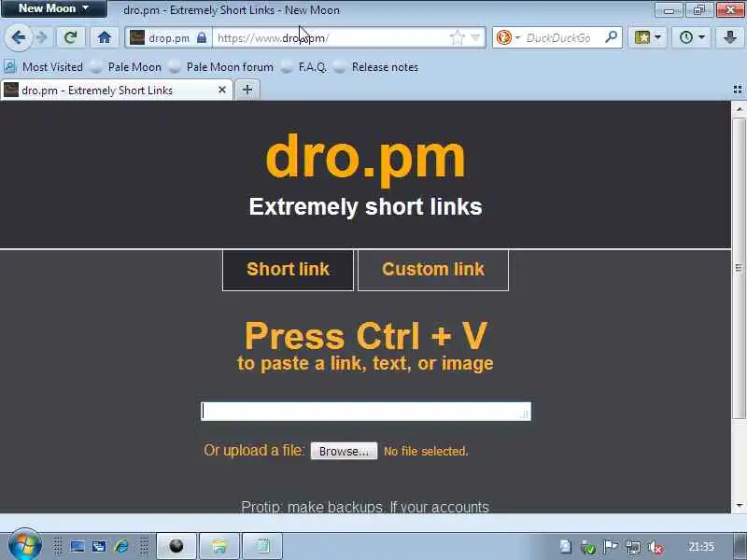Switch to the Custom link tab

tap(433, 270)
